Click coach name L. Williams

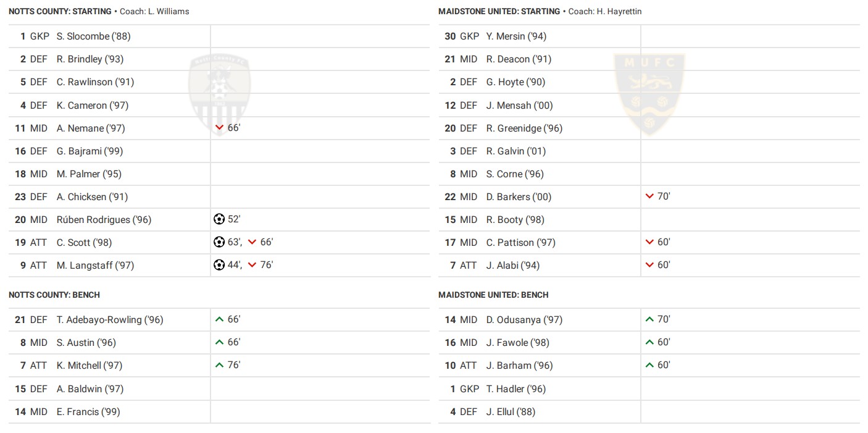[x=169, y=12]
